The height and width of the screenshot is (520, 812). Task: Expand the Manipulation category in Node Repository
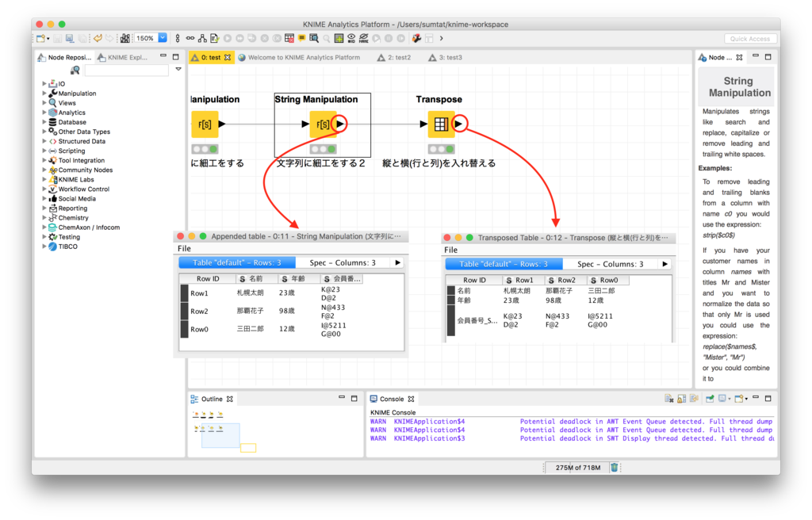tap(46, 93)
